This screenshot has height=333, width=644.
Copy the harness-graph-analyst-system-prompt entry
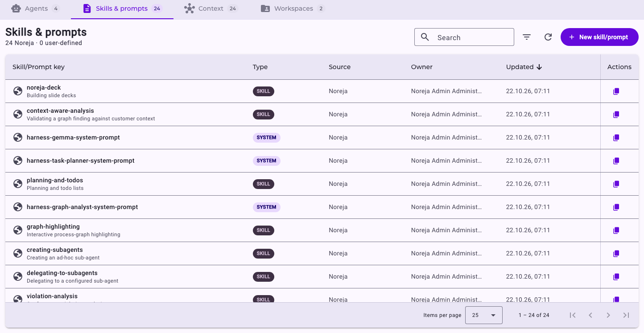coord(616,207)
